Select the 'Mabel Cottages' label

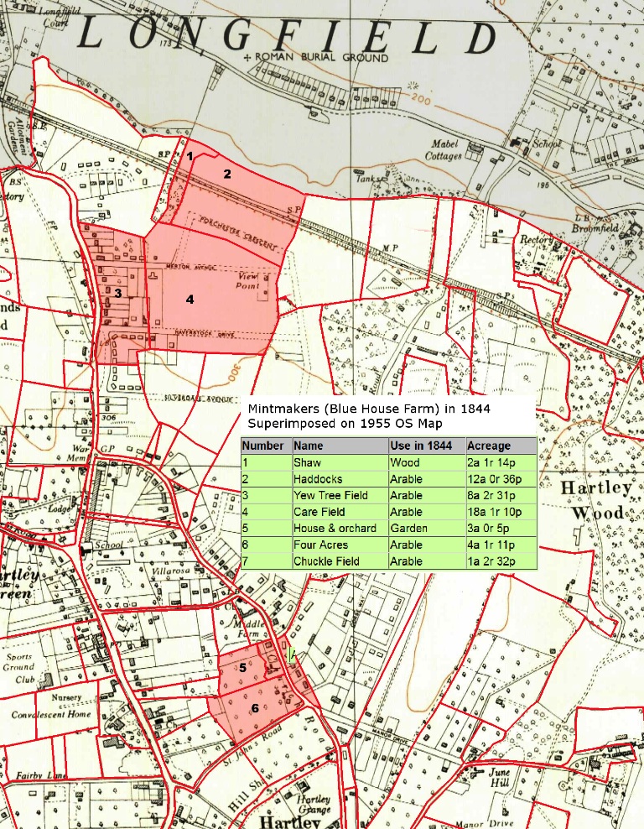[x=444, y=149]
